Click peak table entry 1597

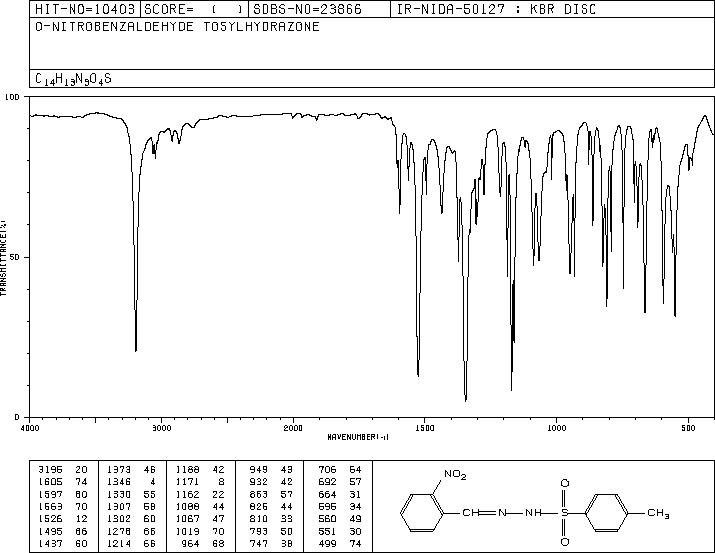50,494
